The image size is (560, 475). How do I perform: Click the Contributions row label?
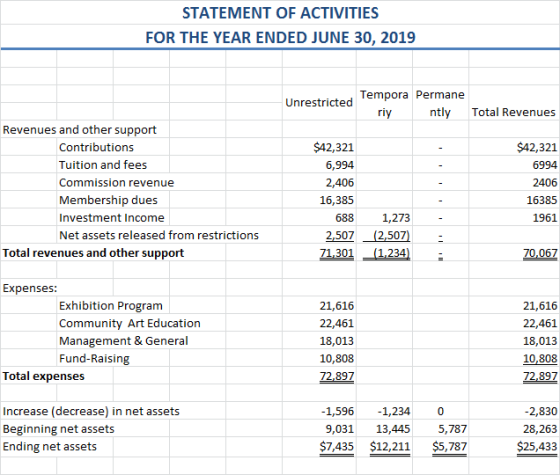96,147
